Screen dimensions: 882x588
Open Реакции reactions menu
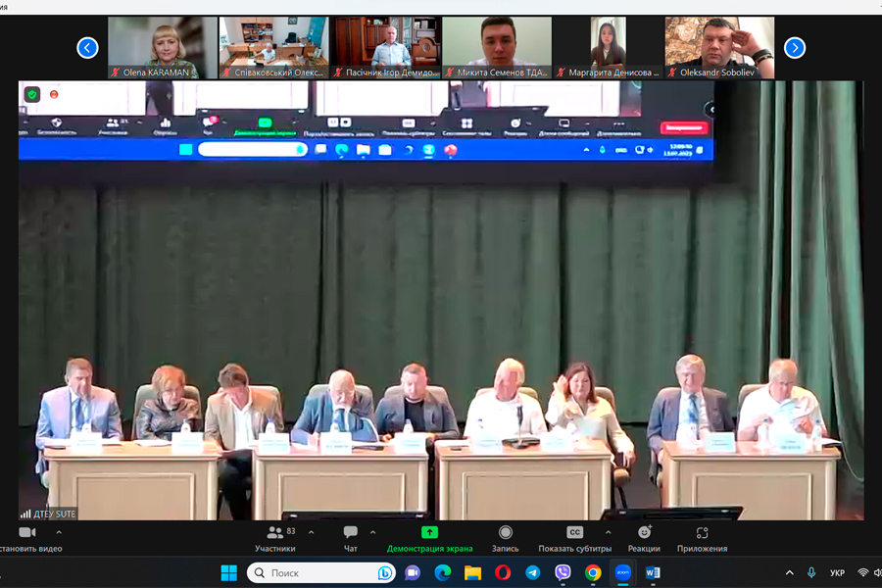click(x=644, y=538)
